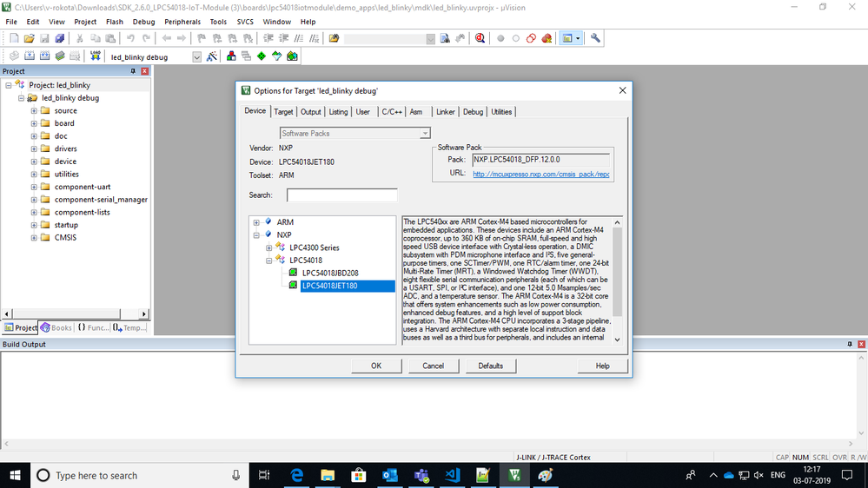Image resolution: width=868 pixels, height=488 pixels.
Task: Open the Software Packs combo box
Action: pos(354,134)
